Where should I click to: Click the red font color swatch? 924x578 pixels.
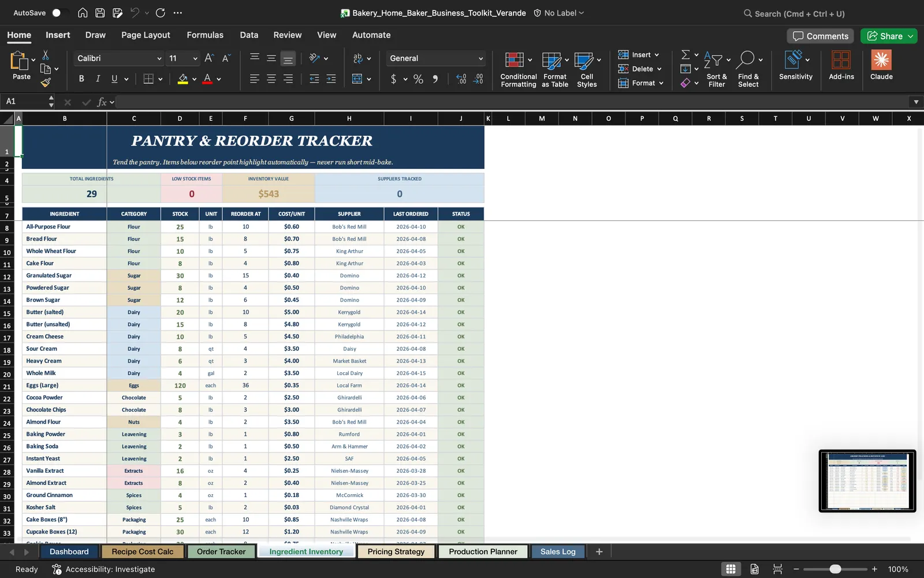tap(207, 79)
